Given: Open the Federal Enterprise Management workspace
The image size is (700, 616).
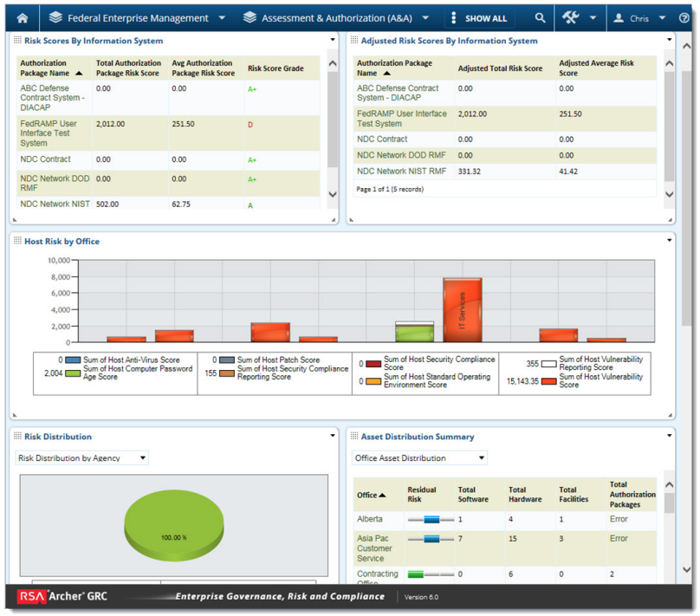Looking at the screenshot, I should coord(138,18).
